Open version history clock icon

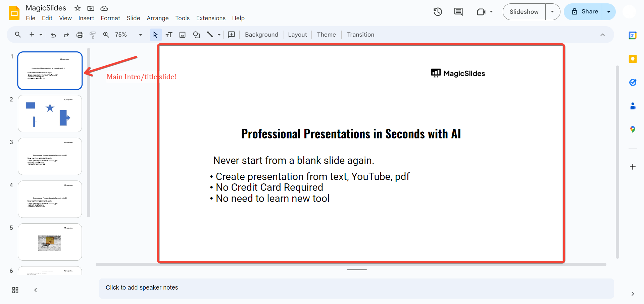pyautogui.click(x=438, y=12)
